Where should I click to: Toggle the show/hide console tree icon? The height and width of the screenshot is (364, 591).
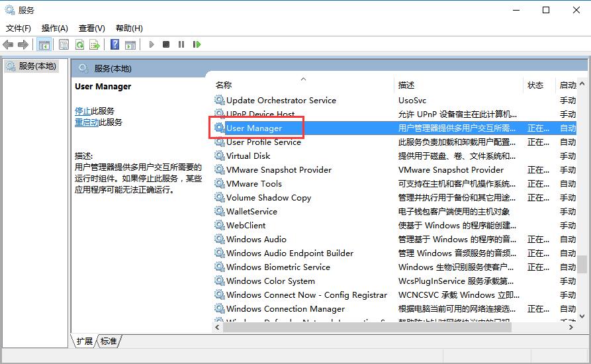(44, 45)
